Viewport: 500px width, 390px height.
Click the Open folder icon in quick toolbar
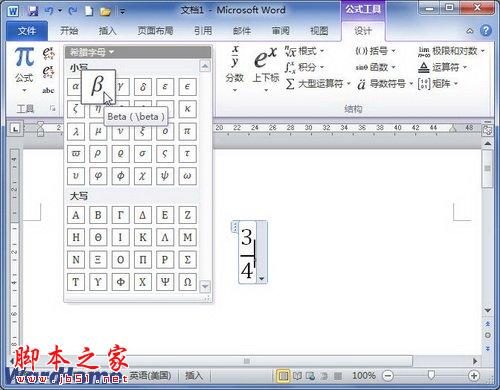click(105, 12)
